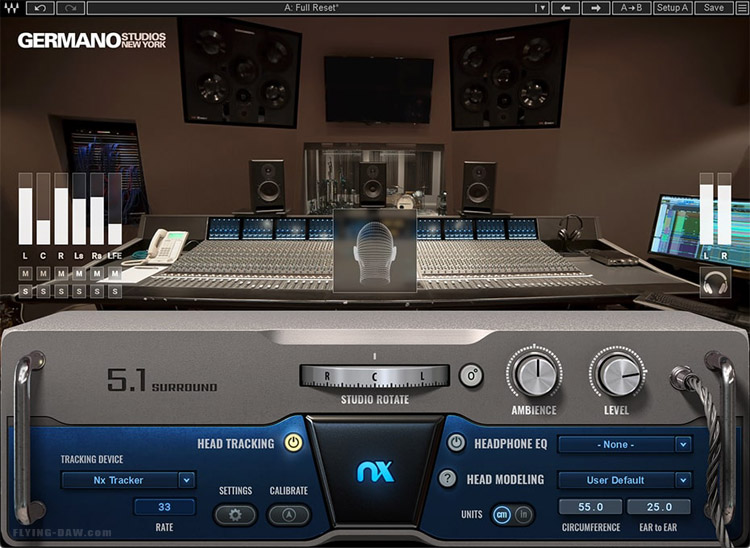Click the Germano Studios New York logo

click(92, 40)
